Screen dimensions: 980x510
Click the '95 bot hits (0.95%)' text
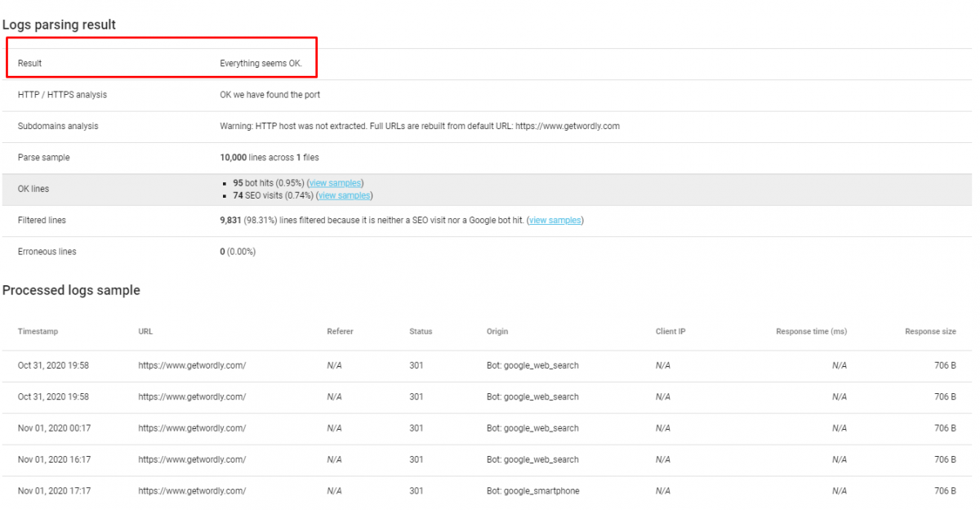[269, 183]
